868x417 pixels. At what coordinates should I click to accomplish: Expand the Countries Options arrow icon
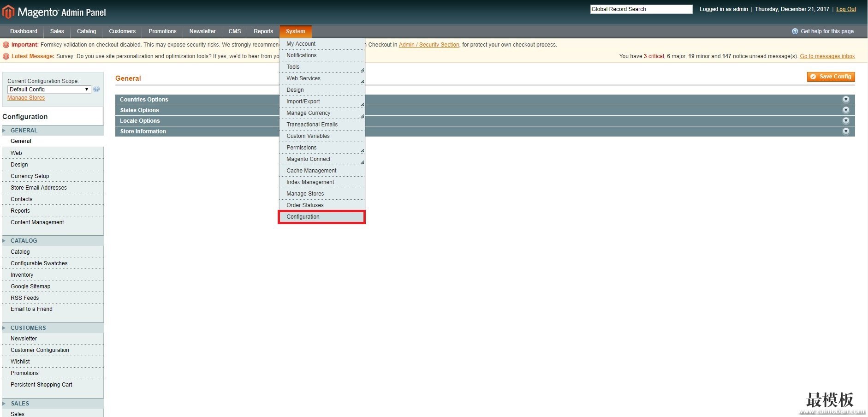point(846,100)
